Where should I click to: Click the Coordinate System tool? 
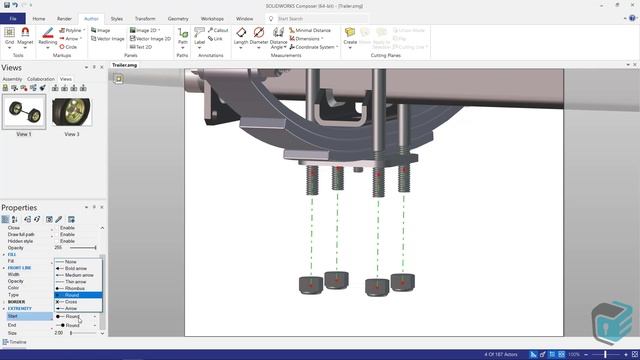point(312,47)
